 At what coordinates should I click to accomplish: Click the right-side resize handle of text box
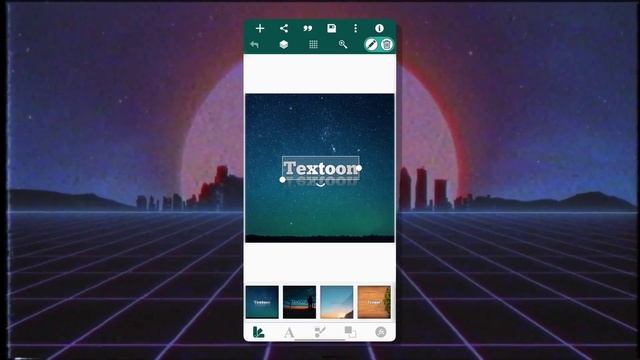click(359, 168)
